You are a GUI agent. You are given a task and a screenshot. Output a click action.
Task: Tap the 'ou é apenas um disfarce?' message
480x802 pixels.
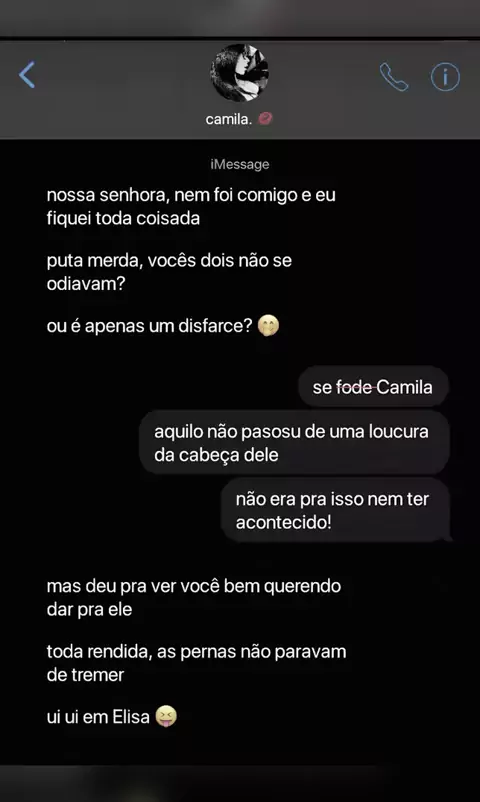(163, 326)
